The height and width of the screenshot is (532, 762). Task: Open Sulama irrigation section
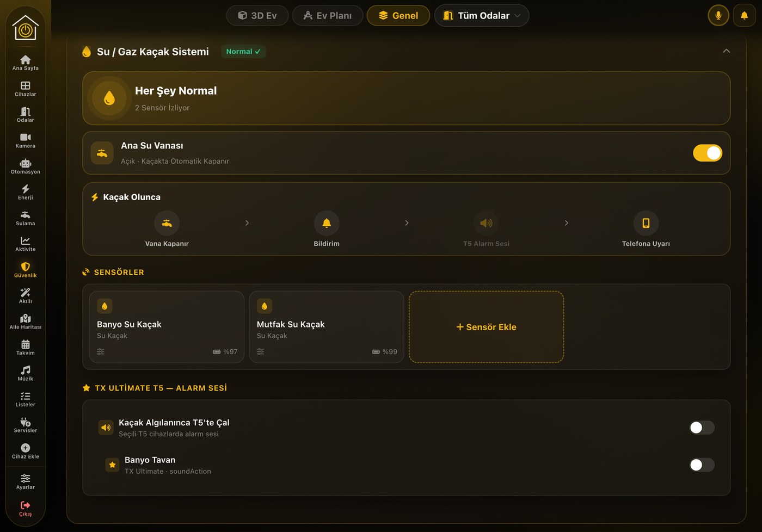coord(25,218)
